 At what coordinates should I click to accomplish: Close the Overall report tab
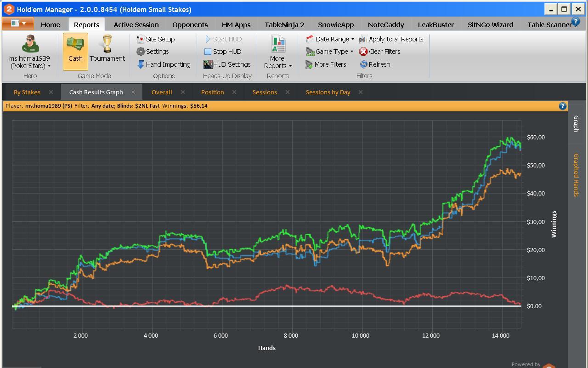[183, 92]
